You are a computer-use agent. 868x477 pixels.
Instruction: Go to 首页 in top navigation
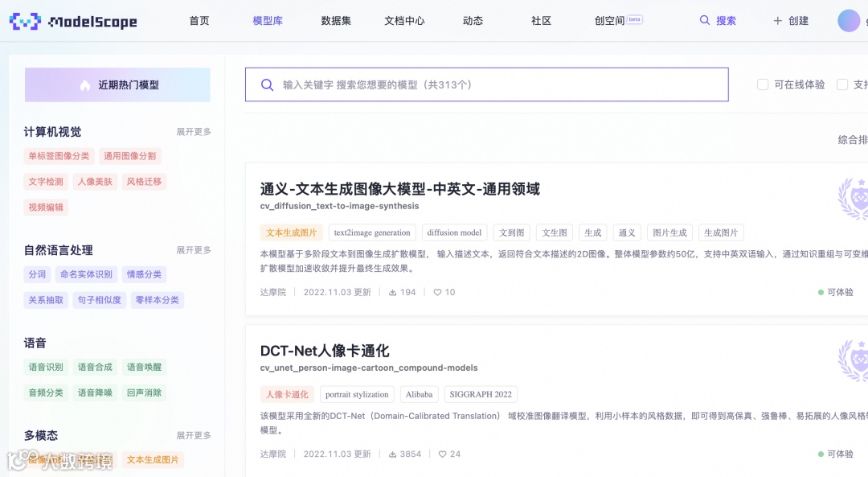(x=199, y=20)
